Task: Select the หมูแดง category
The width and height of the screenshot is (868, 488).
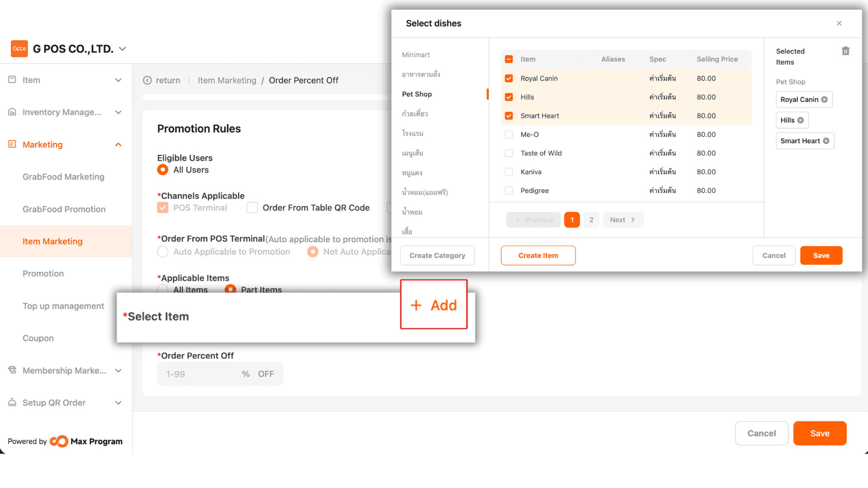Action: pos(412,173)
